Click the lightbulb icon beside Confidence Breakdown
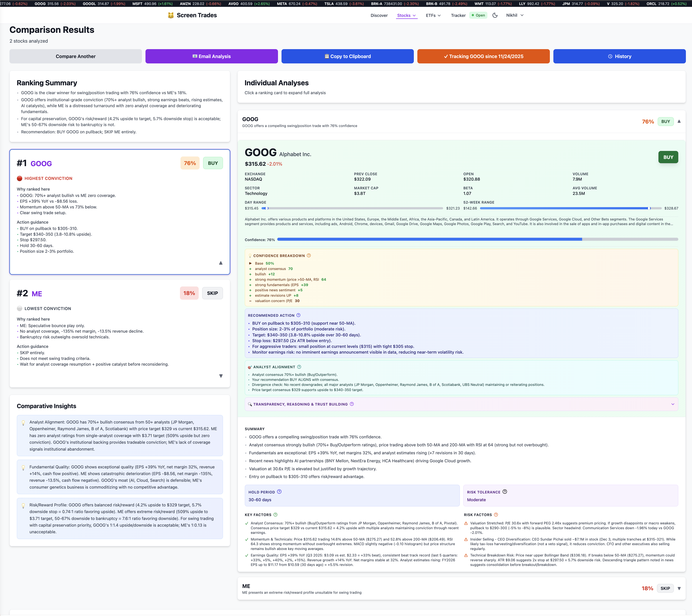The width and height of the screenshot is (692, 616). tap(250, 256)
